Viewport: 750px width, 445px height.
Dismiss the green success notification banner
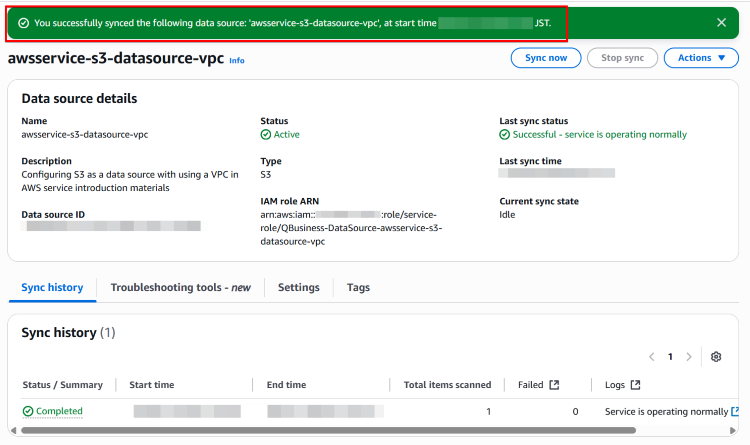722,22
